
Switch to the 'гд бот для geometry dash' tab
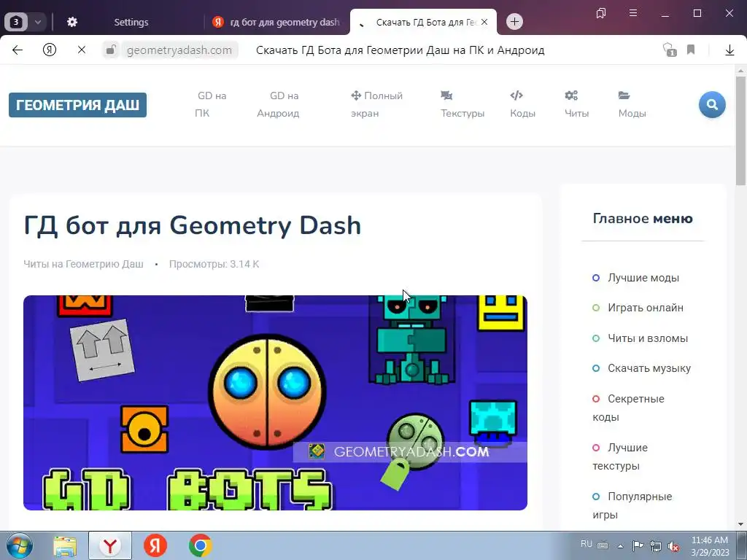277,23
